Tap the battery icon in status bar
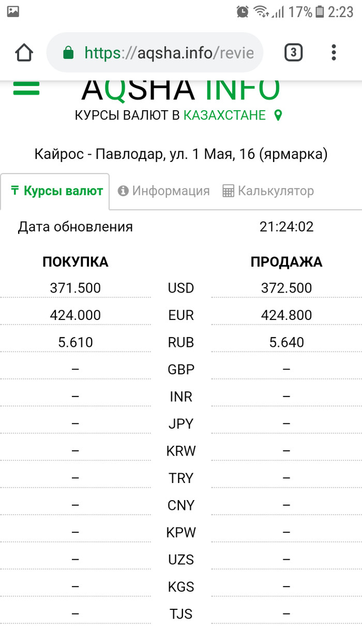This screenshot has width=362, height=644. (320, 11)
